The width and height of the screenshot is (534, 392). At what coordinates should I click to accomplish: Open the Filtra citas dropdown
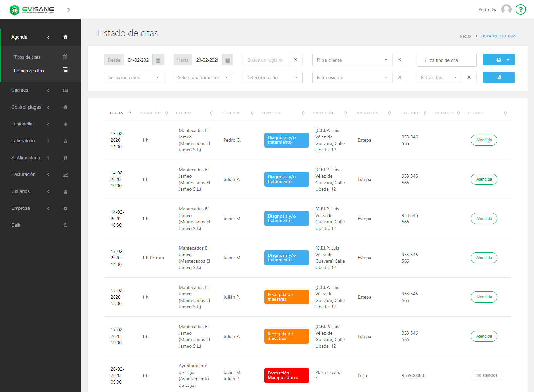[439, 77]
